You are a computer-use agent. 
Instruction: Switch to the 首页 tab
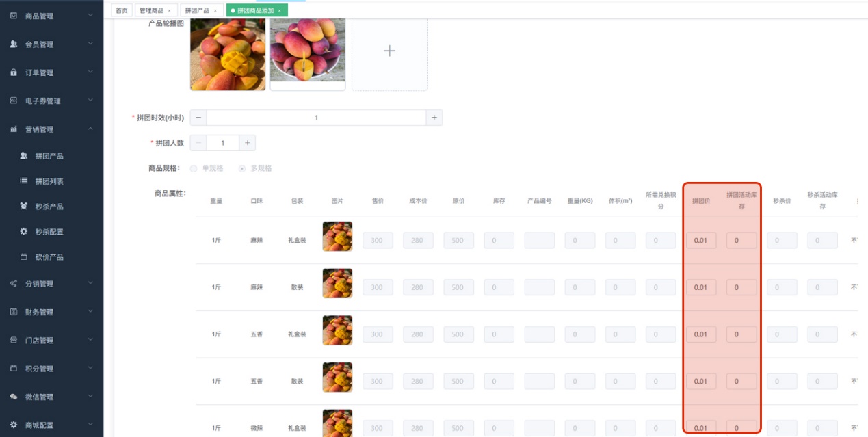[x=122, y=10]
